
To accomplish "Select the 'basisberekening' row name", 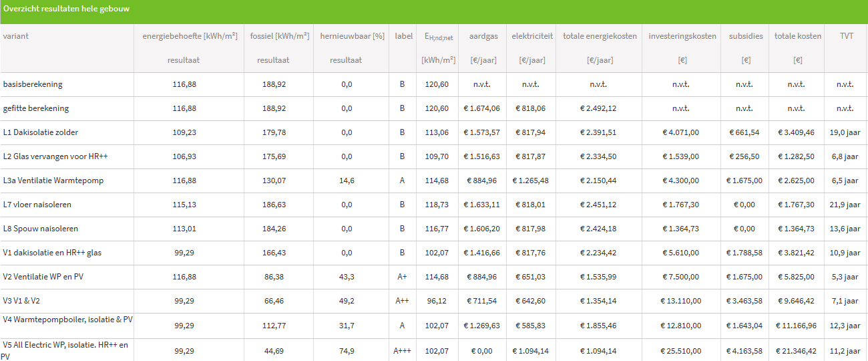I will click(x=33, y=84).
